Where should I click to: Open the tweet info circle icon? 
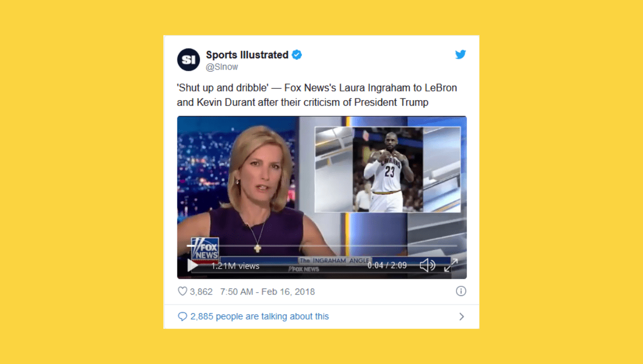(x=461, y=291)
